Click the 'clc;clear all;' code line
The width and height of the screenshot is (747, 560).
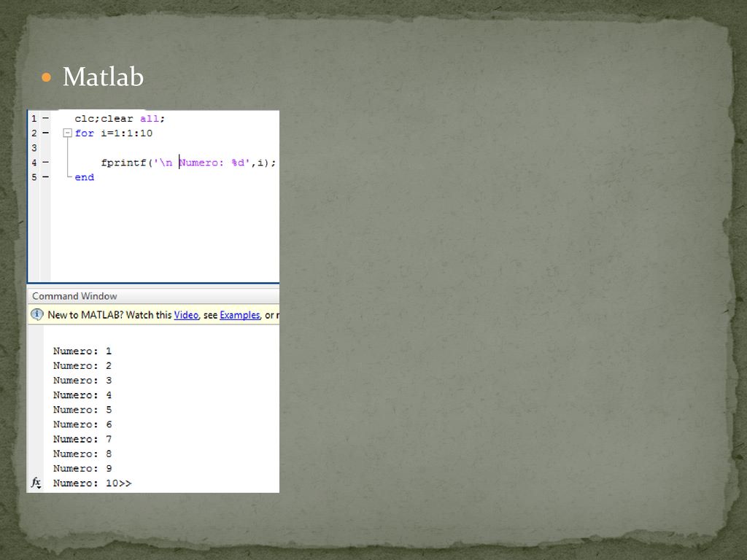pyautogui.click(x=120, y=119)
